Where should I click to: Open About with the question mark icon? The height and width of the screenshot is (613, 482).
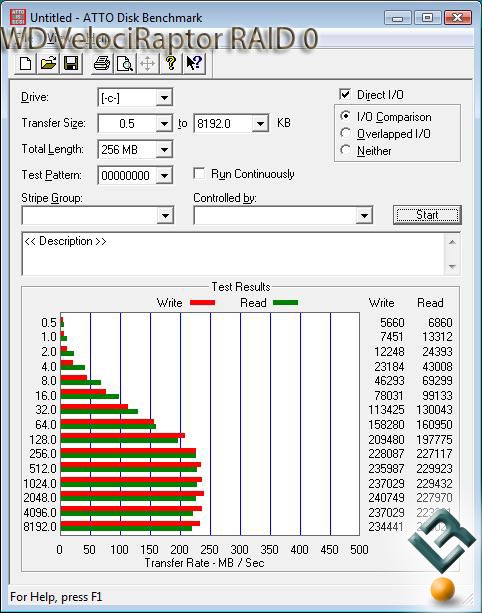click(x=171, y=63)
